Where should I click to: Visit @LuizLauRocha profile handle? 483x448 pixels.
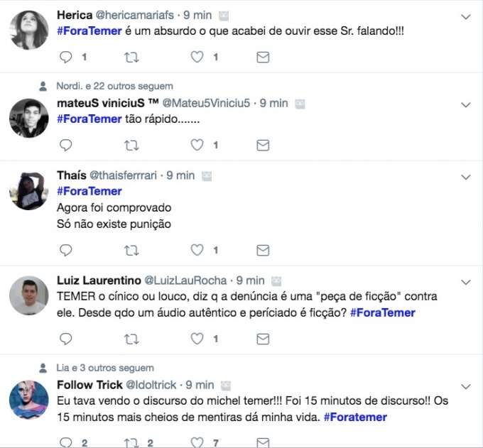[x=185, y=280]
